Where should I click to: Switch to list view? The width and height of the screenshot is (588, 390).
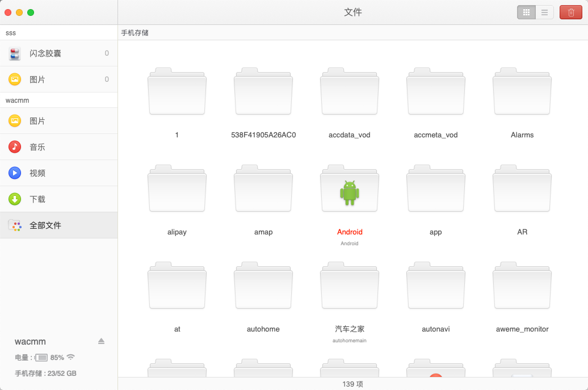544,12
